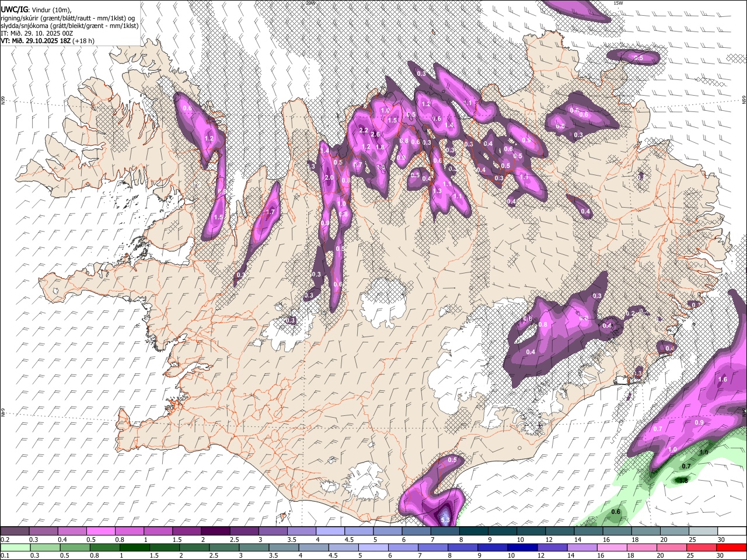This screenshot has height=560, width=747.
Task: Click the 0.2 legend scale label
Action: pos(5,540)
